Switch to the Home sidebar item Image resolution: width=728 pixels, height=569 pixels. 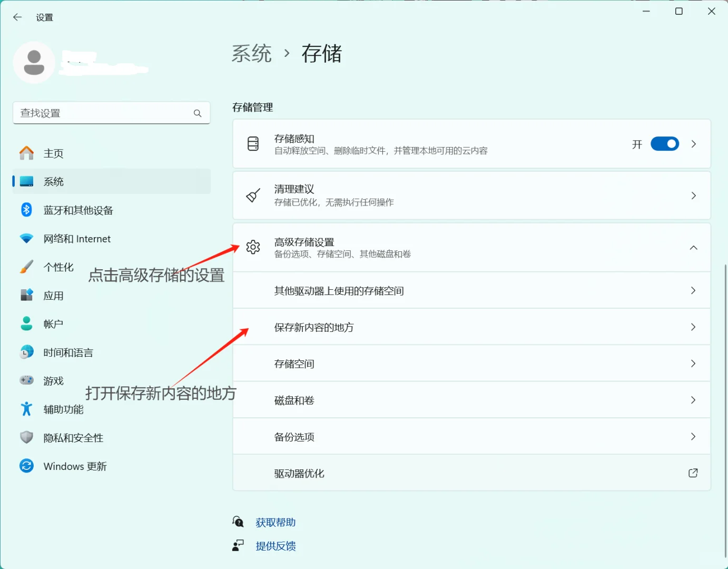click(x=53, y=153)
